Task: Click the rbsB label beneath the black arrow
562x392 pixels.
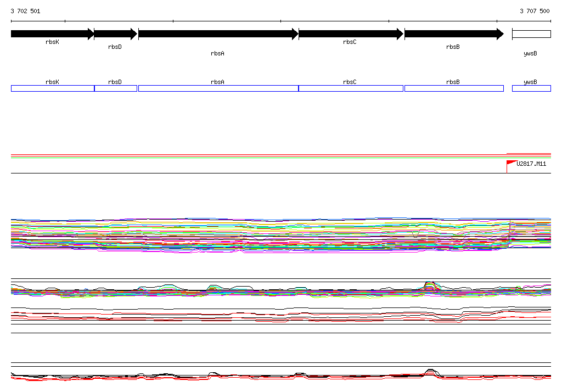Action: point(453,47)
